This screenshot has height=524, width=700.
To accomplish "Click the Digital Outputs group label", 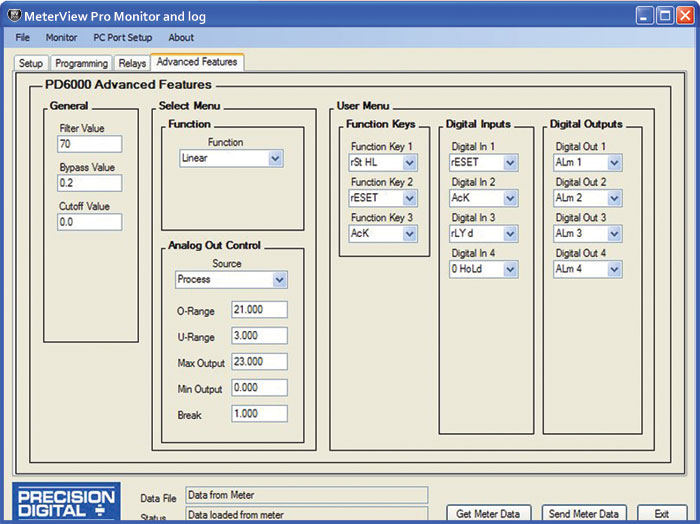I will pyautogui.click(x=586, y=124).
